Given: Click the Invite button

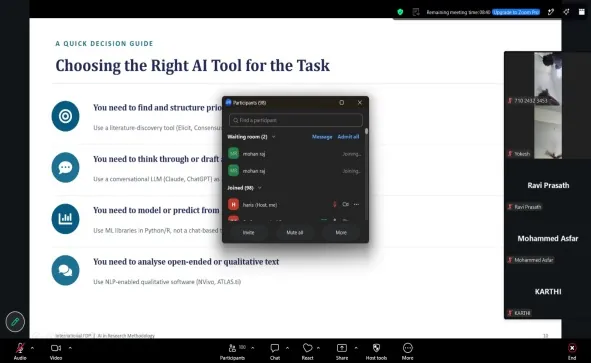Looking at the screenshot, I should click(x=248, y=233).
